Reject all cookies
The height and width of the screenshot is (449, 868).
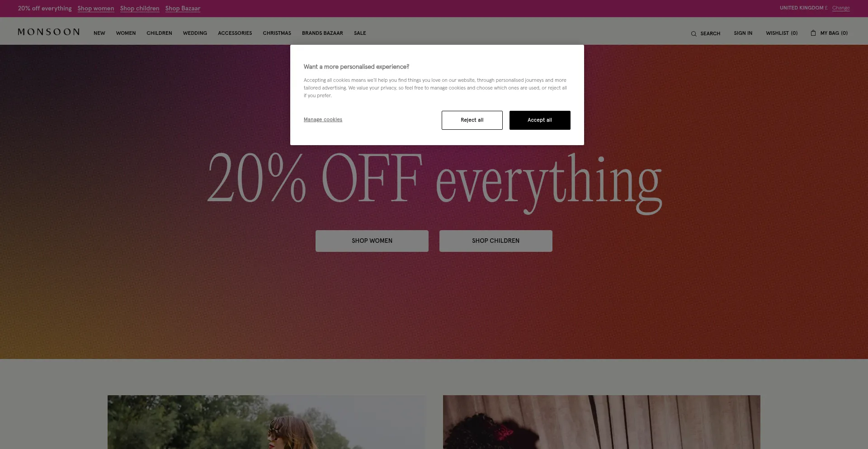click(472, 120)
